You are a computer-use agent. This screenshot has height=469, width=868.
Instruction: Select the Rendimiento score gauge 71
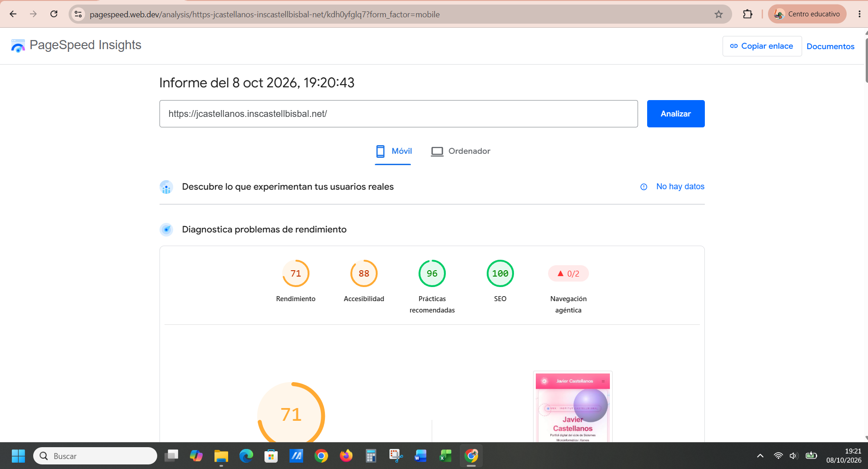pos(296,273)
